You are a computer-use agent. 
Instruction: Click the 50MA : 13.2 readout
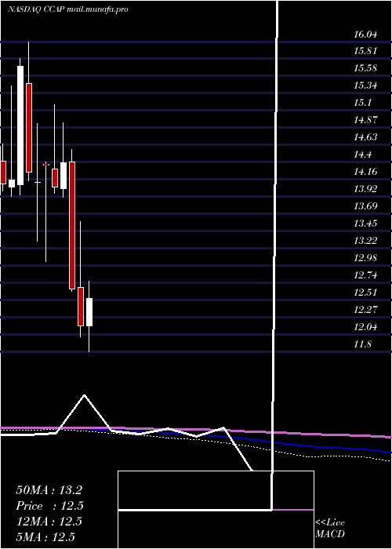pyautogui.click(x=49, y=490)
